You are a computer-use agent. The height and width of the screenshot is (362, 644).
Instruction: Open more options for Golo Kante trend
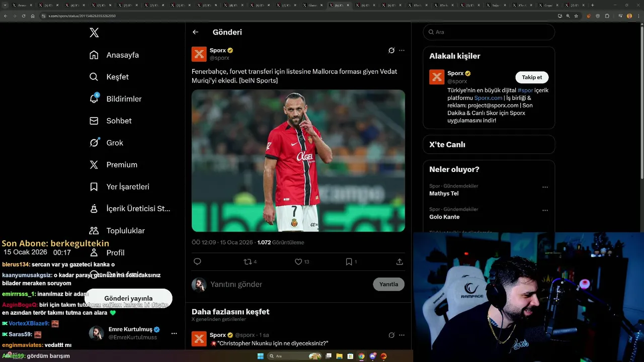pyautogui.click(x=545, y=211)
